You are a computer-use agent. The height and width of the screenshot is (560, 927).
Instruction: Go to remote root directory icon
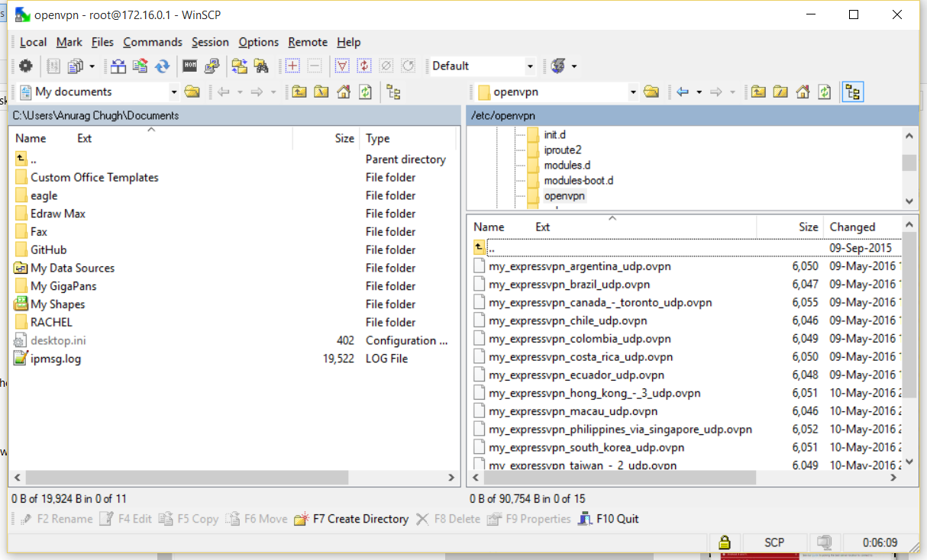(780, 92)
